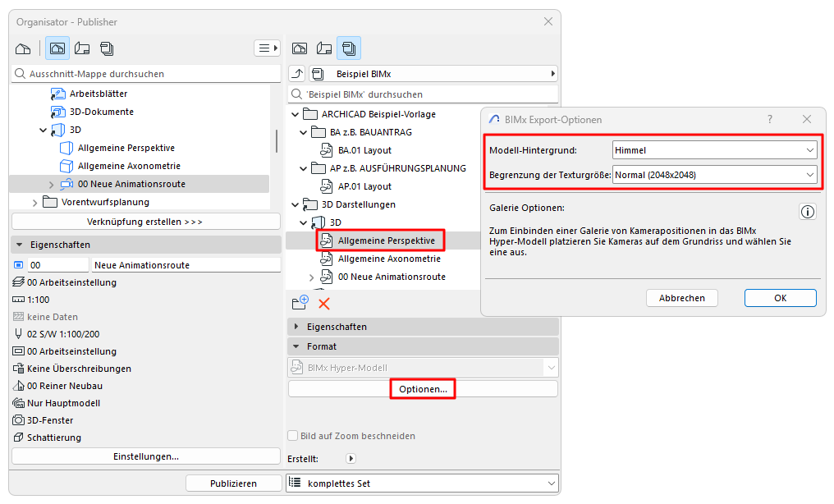The height and width of the screenshot is (504, 834).
Task: Select View Map icon in left panel
Action: pyautogui.click(x=57, y=48)
